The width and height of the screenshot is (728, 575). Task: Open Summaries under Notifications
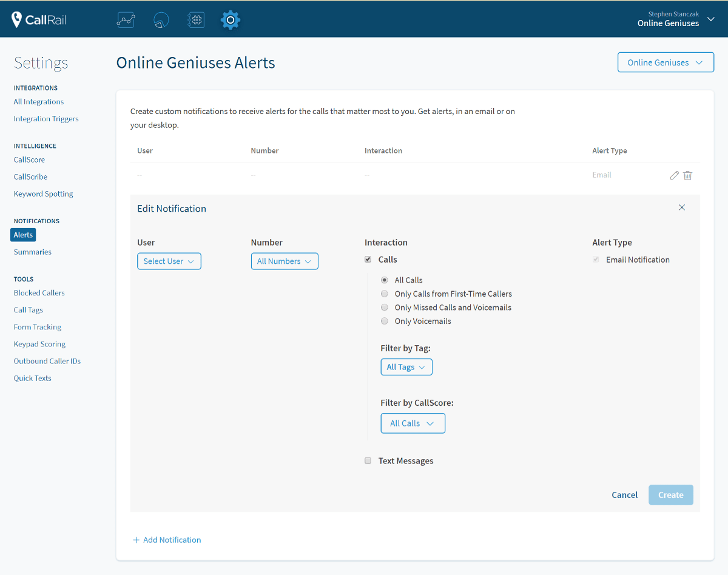(x=33, y=252)
